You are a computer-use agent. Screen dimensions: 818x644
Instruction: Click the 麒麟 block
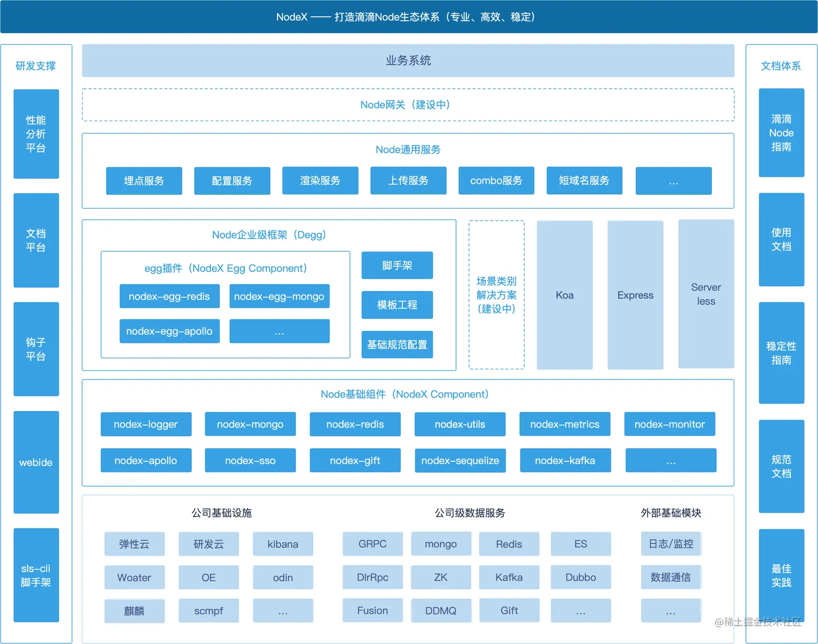click(135, 611)
